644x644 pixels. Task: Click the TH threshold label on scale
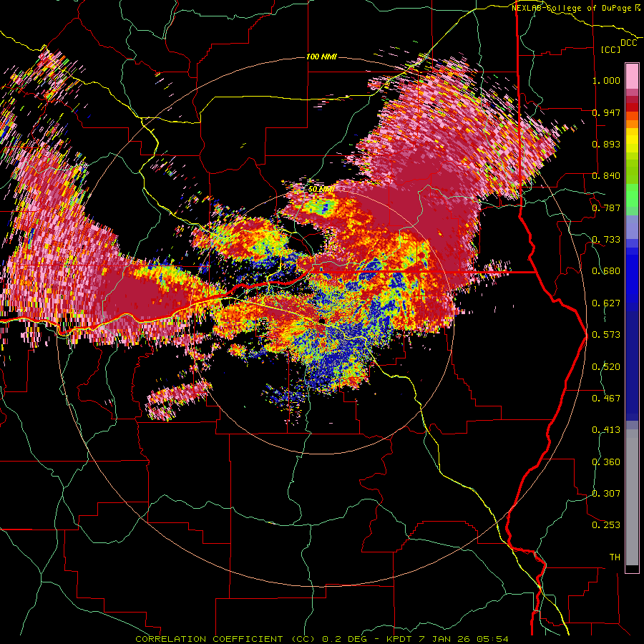click(615, 557)
